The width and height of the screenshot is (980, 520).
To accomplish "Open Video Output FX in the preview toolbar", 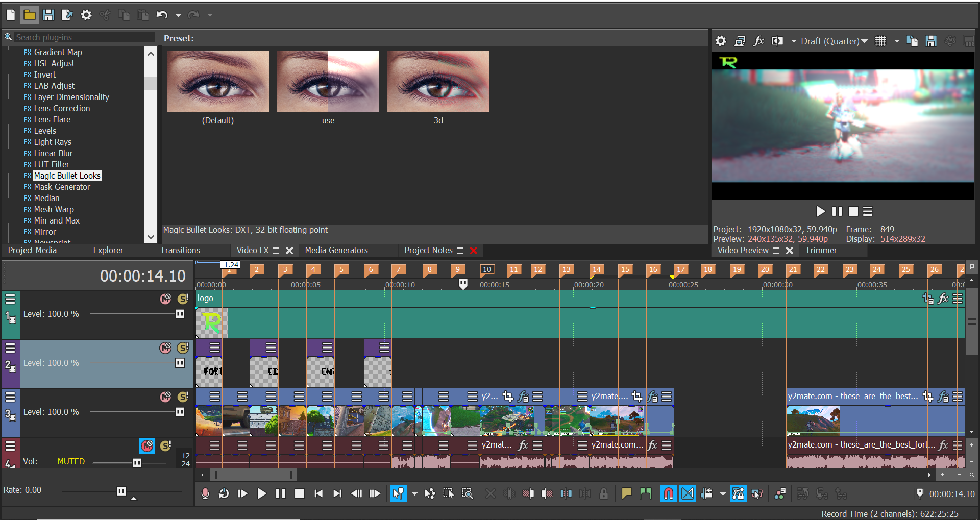I will (x=759, y=41).
